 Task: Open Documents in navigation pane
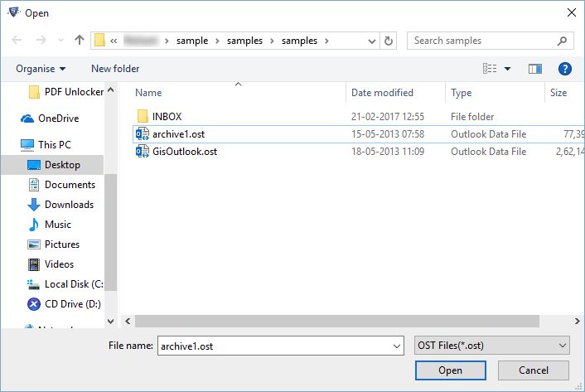61,185
